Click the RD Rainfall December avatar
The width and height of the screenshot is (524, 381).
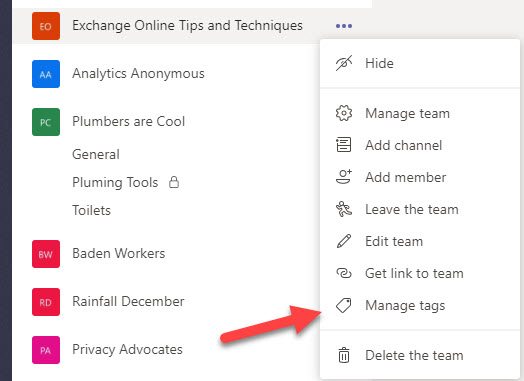(x=46, y=302)
